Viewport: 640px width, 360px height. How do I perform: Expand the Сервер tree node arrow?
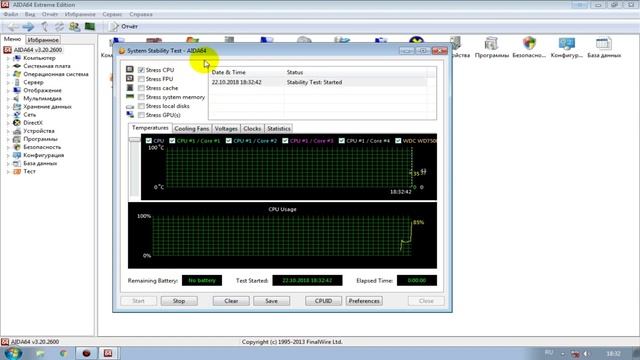click(8, 82)
